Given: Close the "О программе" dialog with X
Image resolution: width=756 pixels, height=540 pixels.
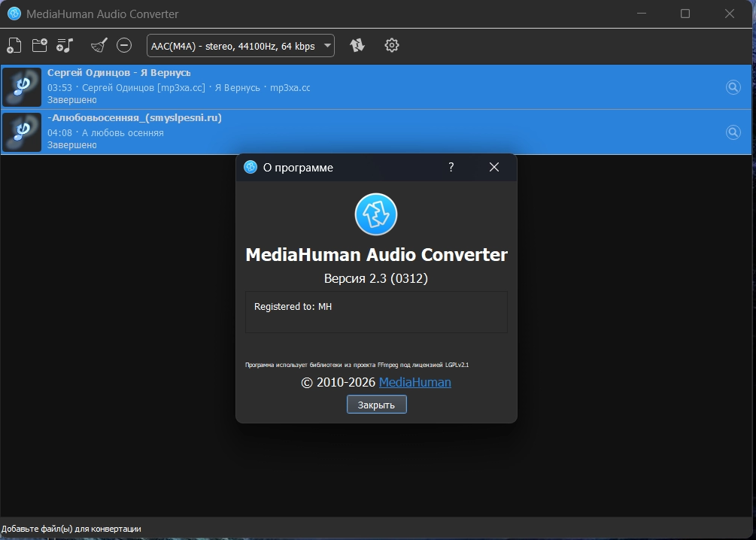Looking at the screenshot, I should 494,167.
